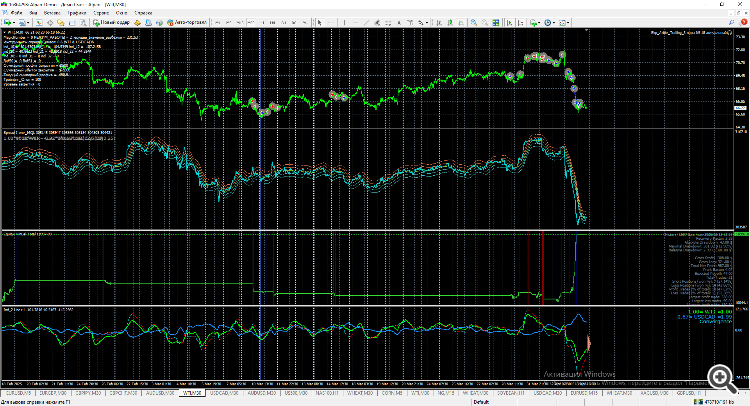Zoom out of the chart
The width and height of the screenshot is (750, 406).
pos(485,22)
